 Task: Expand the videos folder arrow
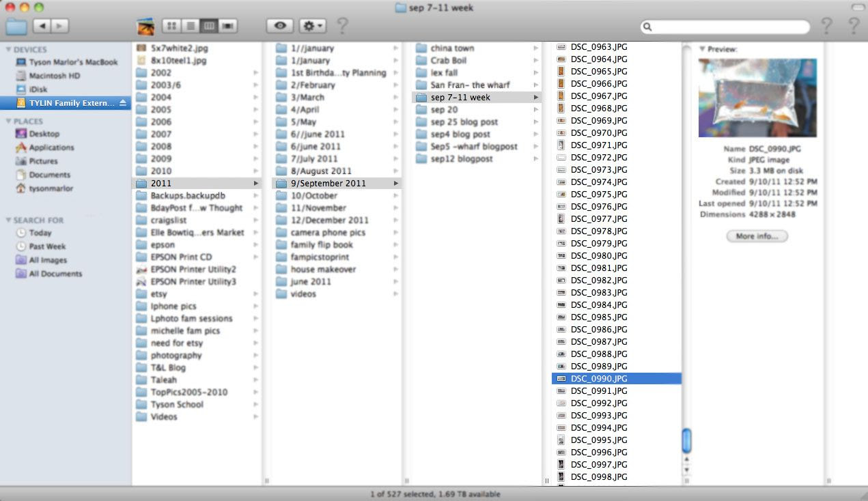tap(396, 294)
